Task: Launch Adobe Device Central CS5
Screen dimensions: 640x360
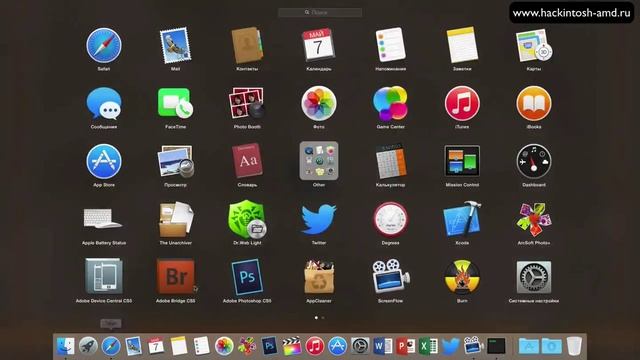Action: click(x=104, y=277)
